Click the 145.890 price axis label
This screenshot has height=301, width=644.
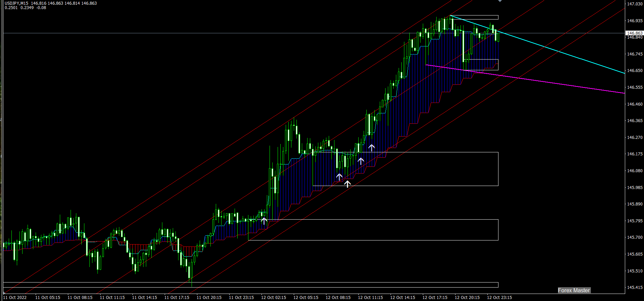pos(635,204)
